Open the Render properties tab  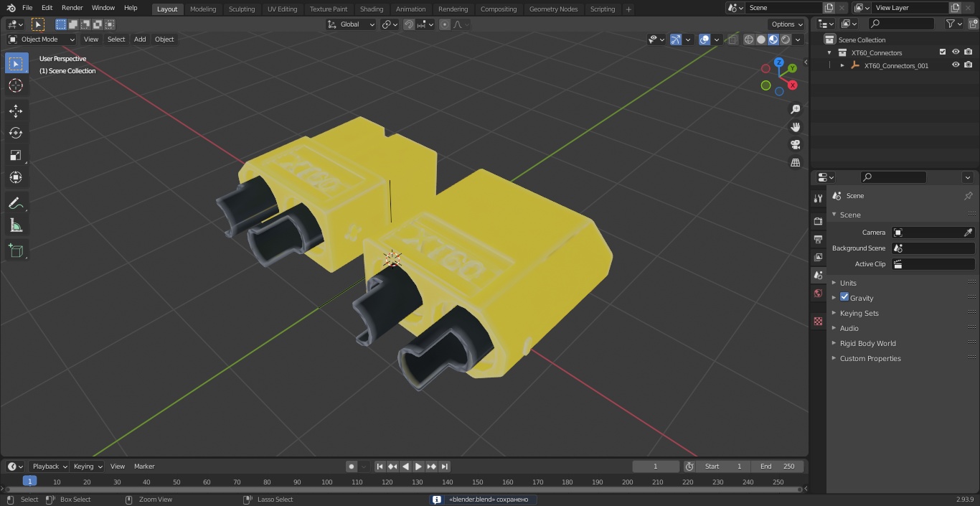point(818,221)
